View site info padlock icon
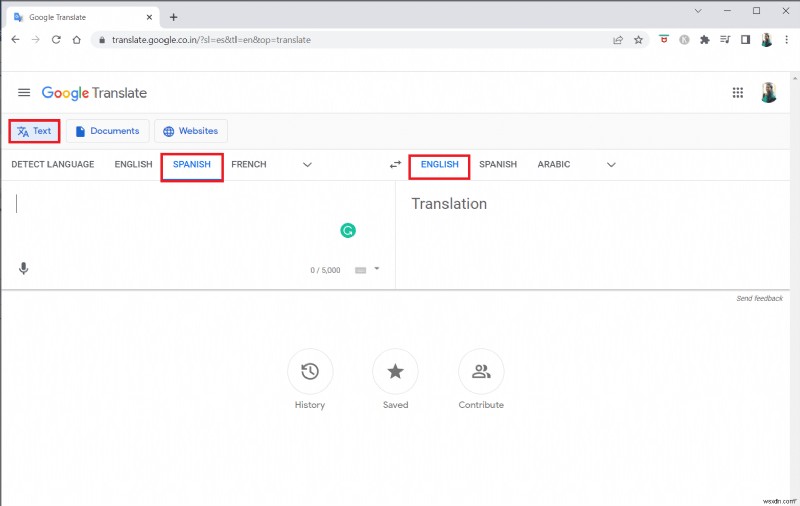The image size is (800, 506). (102, 40)
